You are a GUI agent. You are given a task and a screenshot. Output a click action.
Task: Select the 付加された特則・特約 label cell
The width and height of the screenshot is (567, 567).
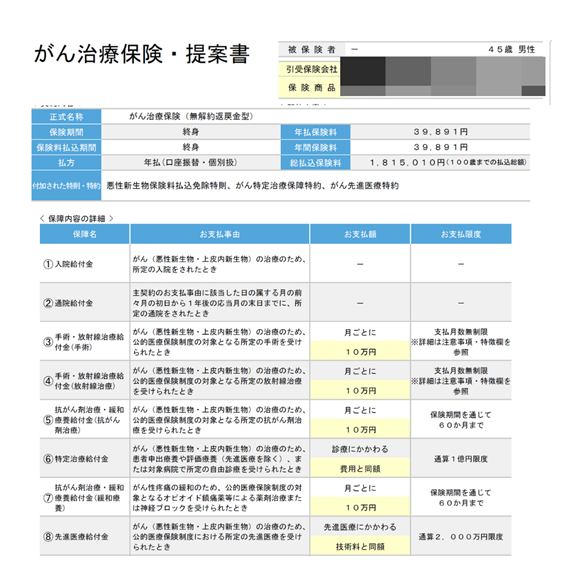[66, 186]
